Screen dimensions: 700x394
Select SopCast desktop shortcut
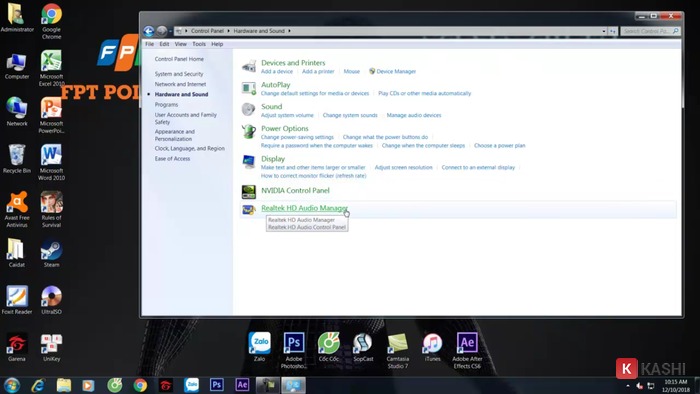(363, 347)
